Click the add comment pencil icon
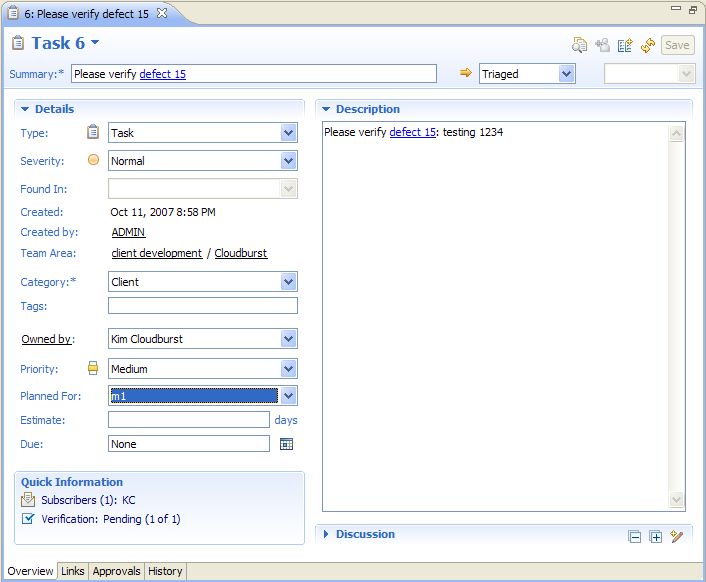This screenshot has height=582, width=706. [676, 536]
